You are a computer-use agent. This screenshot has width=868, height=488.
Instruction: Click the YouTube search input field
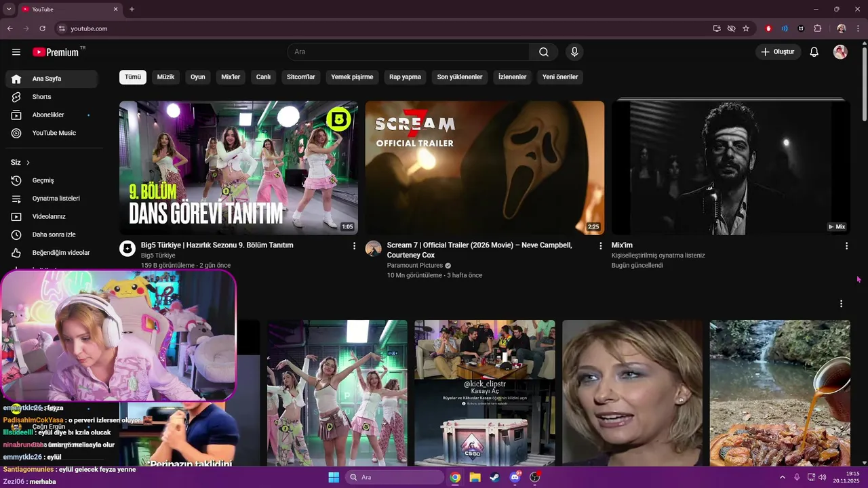coord(409,52)
